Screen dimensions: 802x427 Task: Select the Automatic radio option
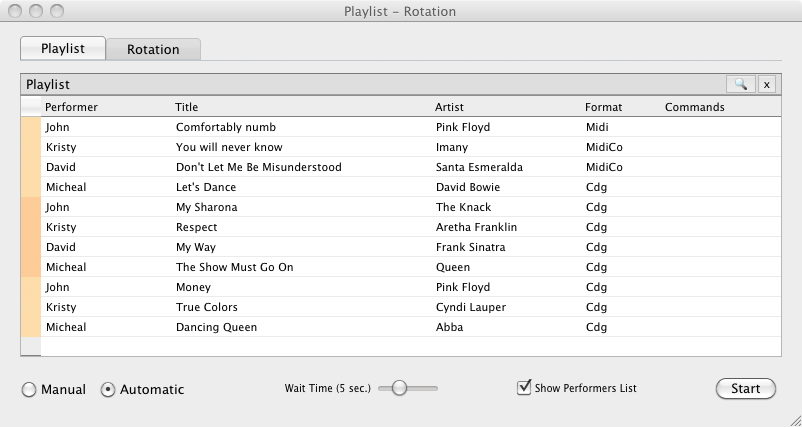click(108, 390)
